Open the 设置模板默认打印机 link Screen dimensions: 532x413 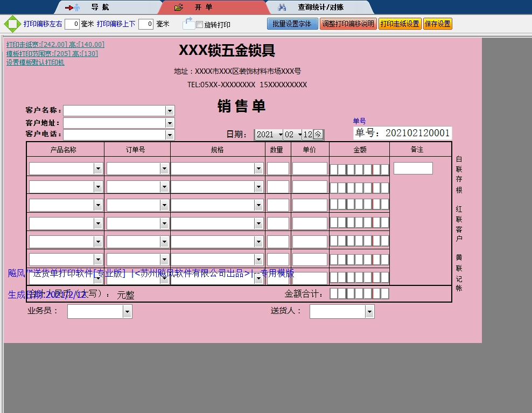point(34,62)
